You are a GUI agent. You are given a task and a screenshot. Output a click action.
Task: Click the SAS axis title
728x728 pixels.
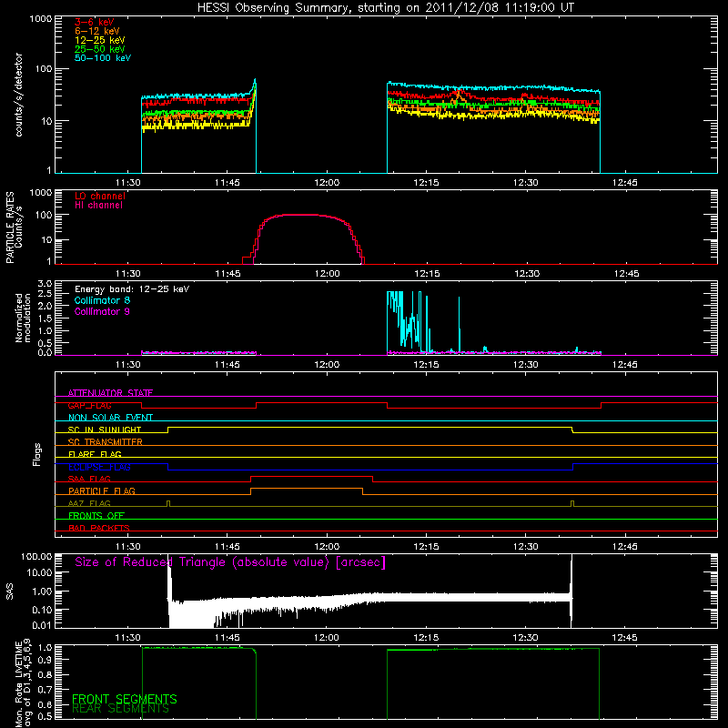(10, 592)
